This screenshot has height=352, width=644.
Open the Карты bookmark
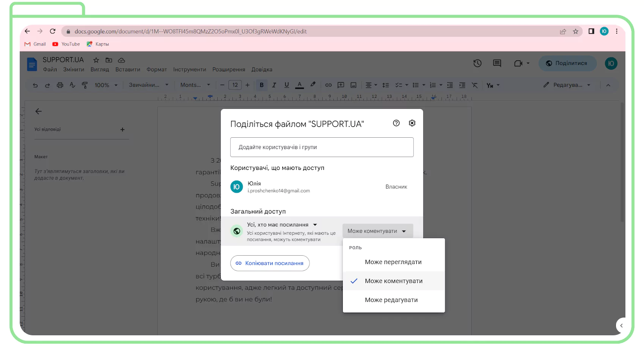(97, 44)
